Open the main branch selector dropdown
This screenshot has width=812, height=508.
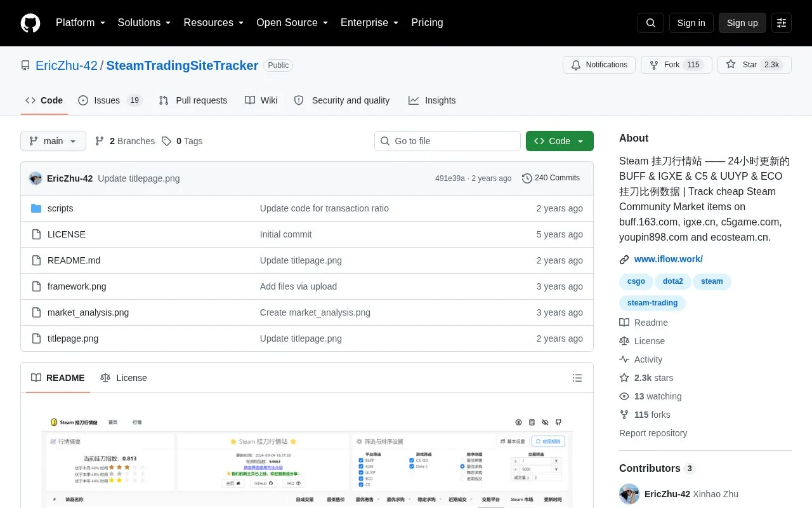(53, 141)
